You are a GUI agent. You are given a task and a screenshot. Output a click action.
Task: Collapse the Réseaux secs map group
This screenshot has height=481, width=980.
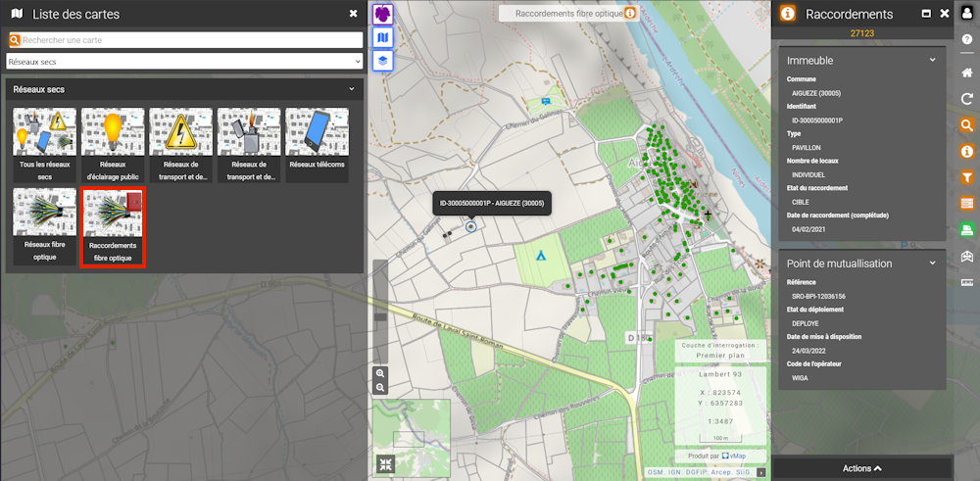351,89
